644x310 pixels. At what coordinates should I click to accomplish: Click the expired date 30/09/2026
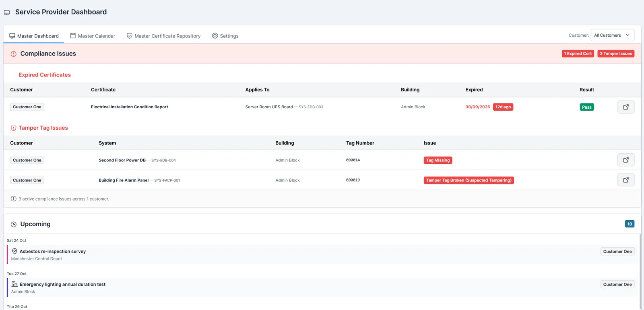click(478, 107)
